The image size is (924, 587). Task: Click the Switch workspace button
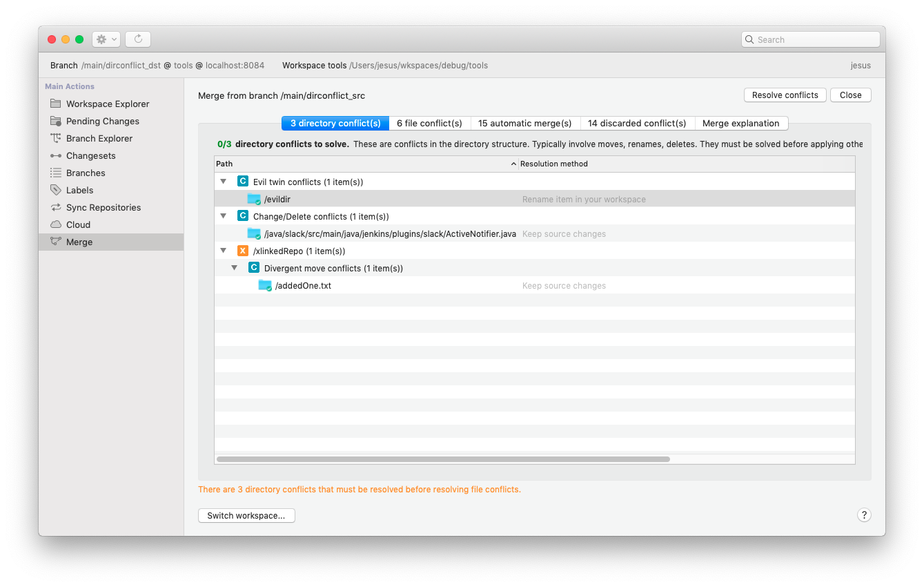coord(246,515)
